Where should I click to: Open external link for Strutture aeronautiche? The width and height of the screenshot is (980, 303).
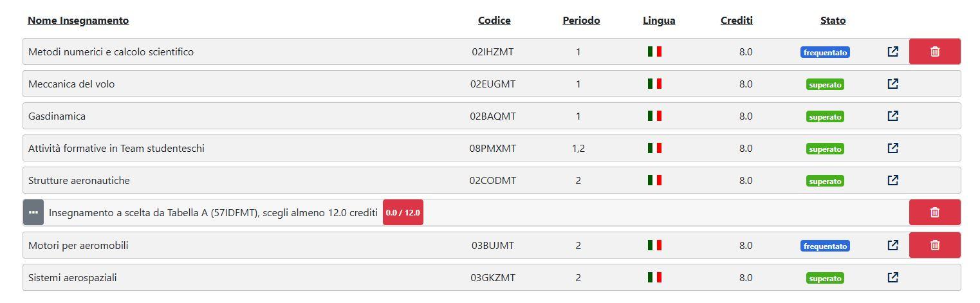coord(892,180)
